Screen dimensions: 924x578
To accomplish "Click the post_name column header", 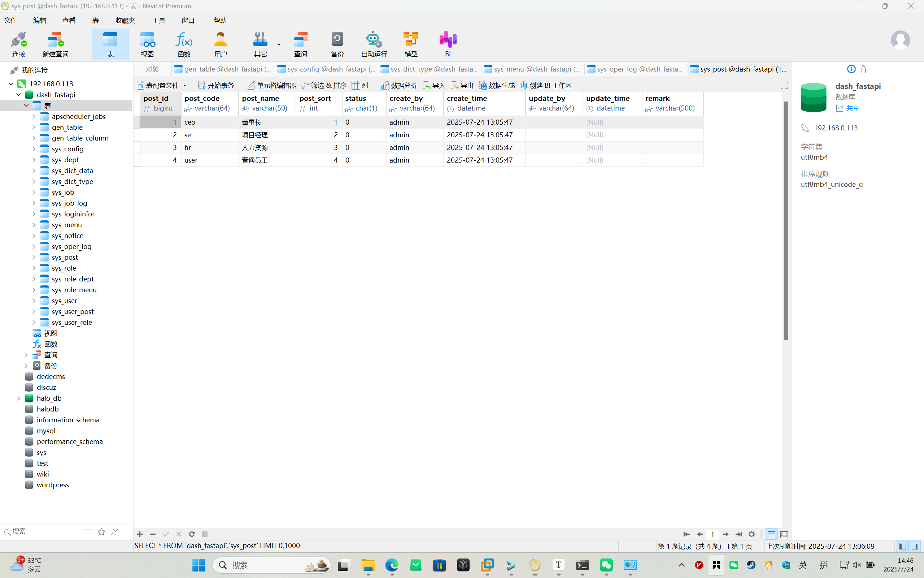I will [x=267, y=103].
